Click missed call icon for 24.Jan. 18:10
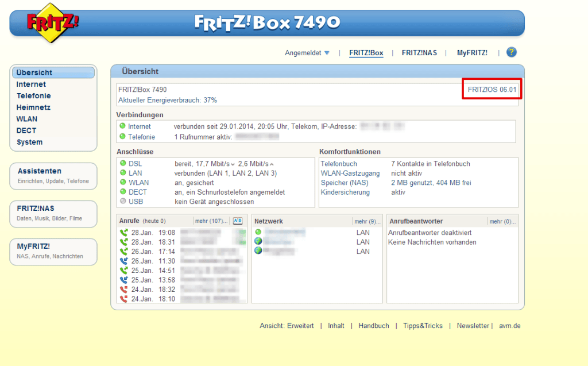The image size is (588, 366). coord(124,299)
